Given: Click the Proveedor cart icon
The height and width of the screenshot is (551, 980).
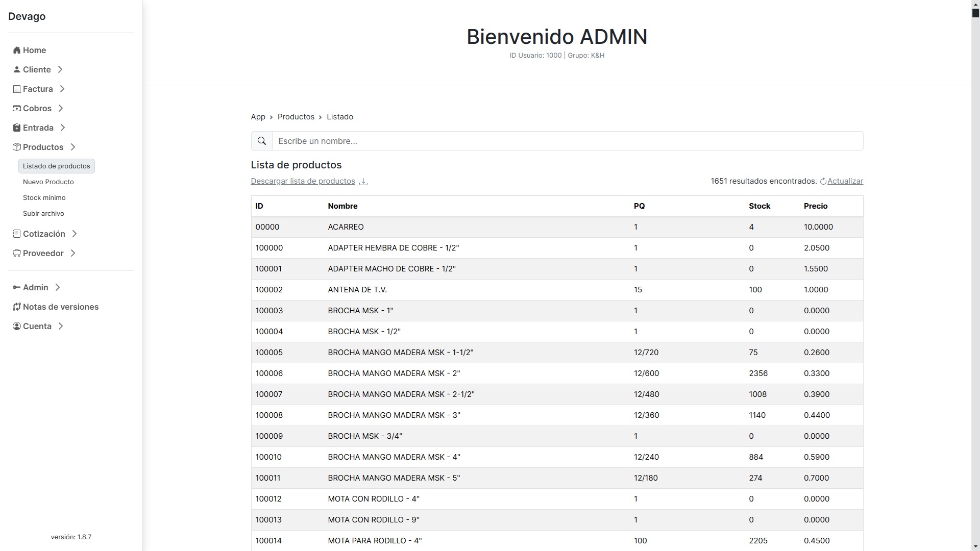Looking at the screenshot, I should coord(17,253).
